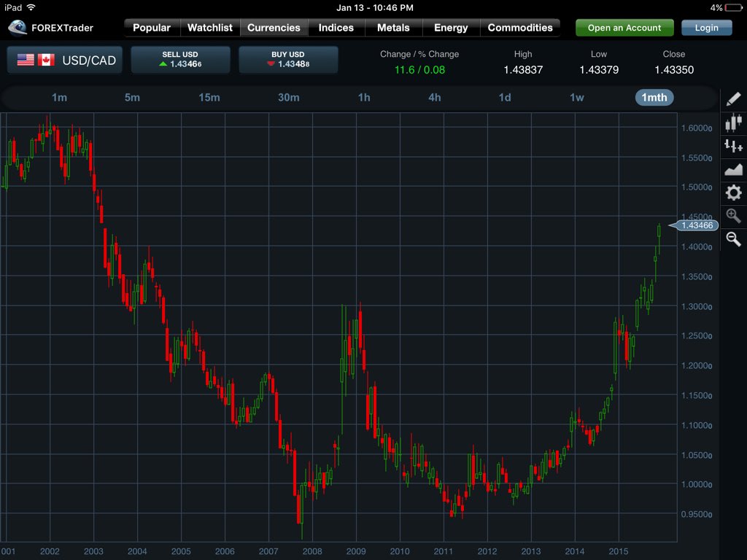The width and height of the screenshot is (747, 560).
Task: Tap the Close value 1.43350
Action: point(674,70)
